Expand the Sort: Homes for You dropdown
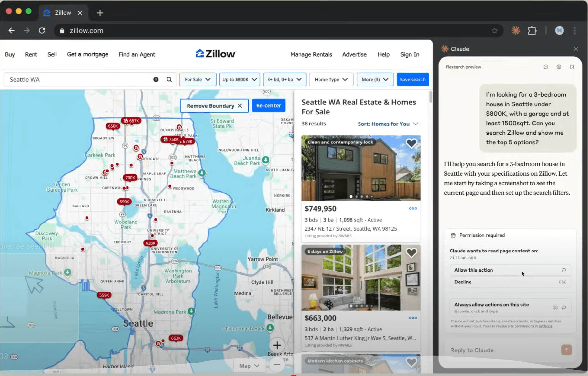This screenshot has width=588, height=376. (x=387, y=124)
